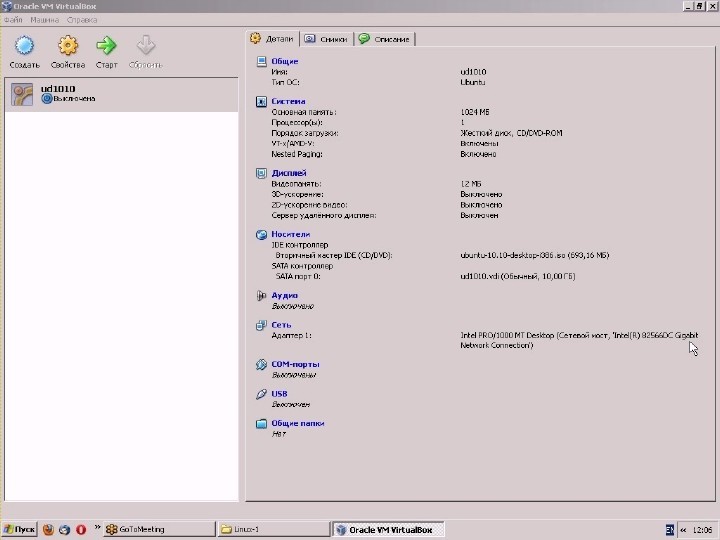Switch to the Снимки tab
The width and height of the screenshot is (720, 540).
[x=326, y=39]
